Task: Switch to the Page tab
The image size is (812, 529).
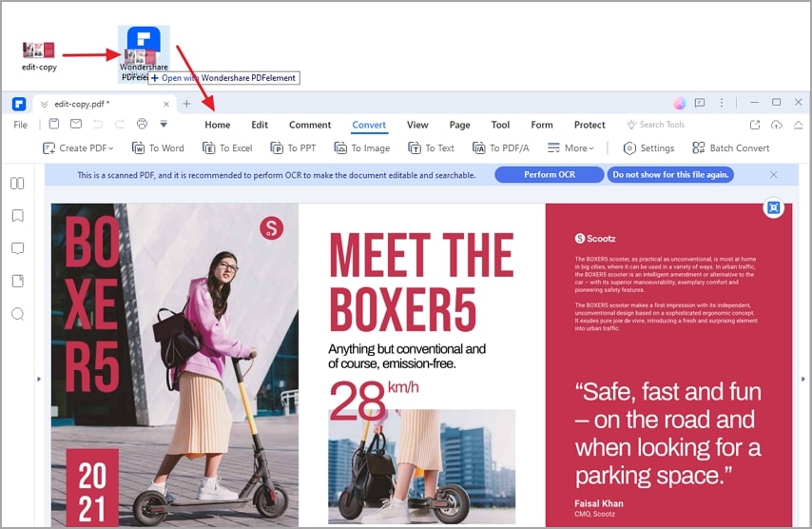Action: pos(460,125)
